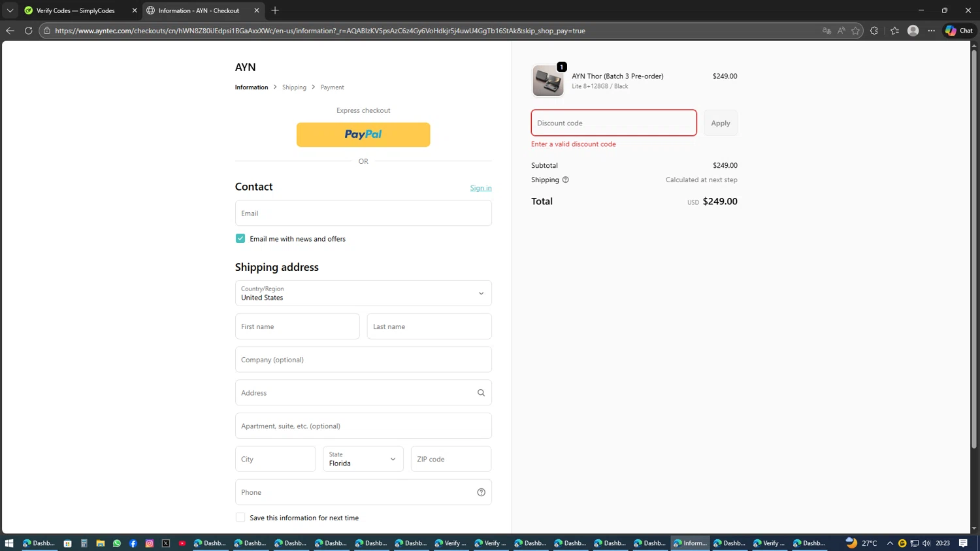Image resolution: width=980 pixels, height=551 pixels.
Task: Close the Information AYN Checkout tab
Action: click(x=257, y=10)
